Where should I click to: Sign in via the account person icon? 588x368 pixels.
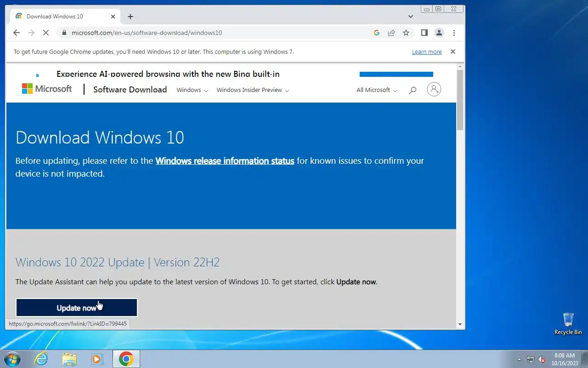click(434, 89)
